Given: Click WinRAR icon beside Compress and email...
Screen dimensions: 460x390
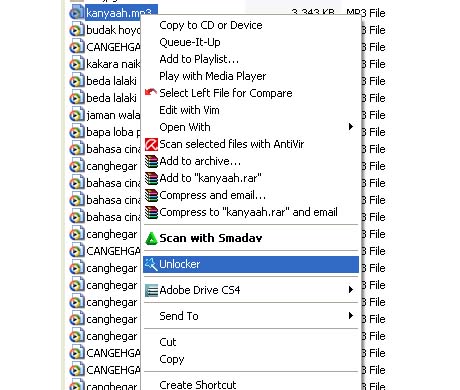Looking at the screenshot, I should (151, 195).
